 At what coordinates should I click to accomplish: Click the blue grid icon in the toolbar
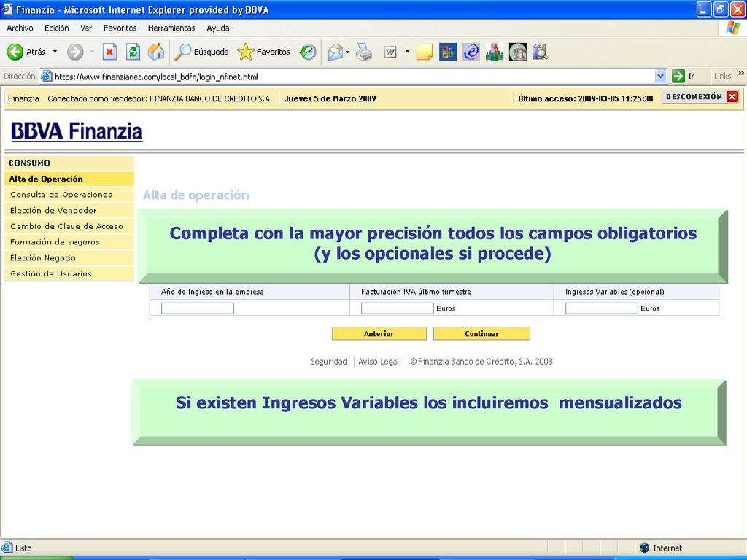(448, 52)
